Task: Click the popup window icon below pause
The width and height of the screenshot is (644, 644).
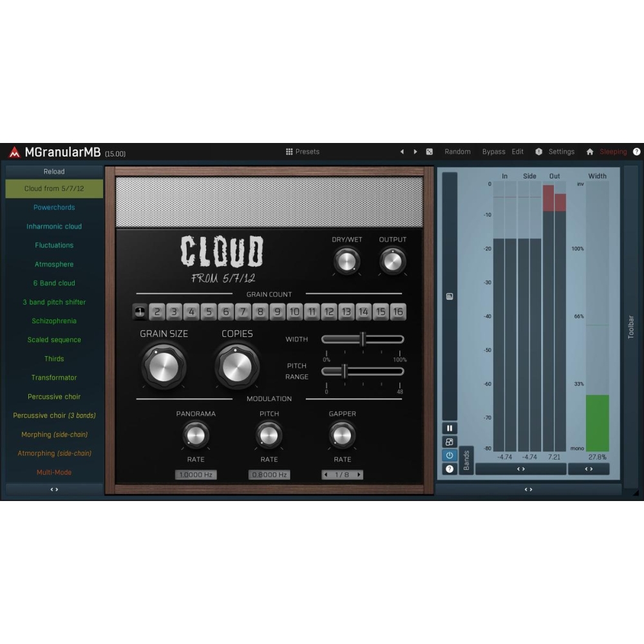Action: pos(450,442)
